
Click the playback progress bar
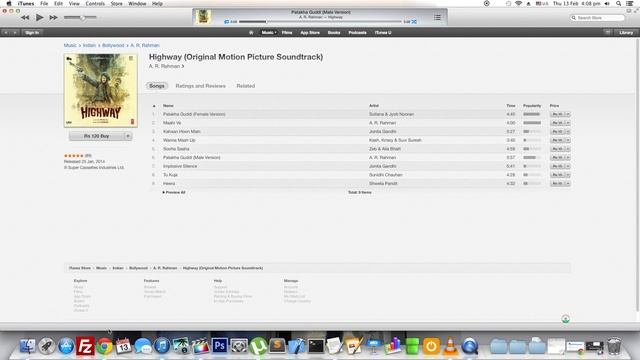coord(320,22)
